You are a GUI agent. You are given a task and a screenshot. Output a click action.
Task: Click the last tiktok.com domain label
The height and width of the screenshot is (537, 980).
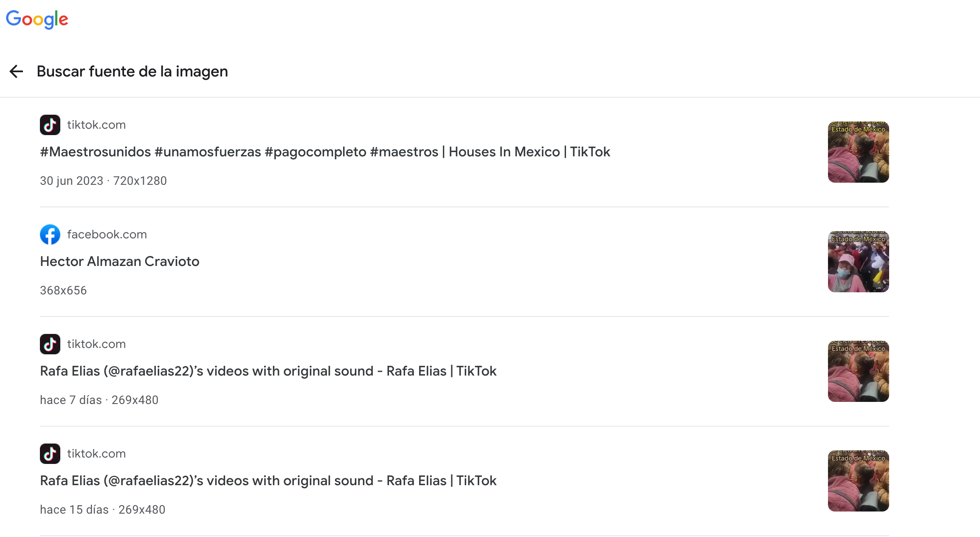[96, 454]
